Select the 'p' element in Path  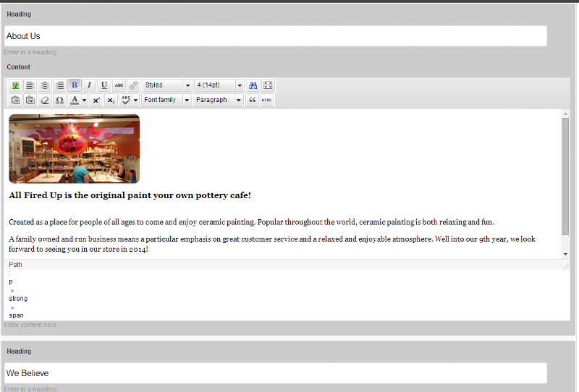click(11, 281)
